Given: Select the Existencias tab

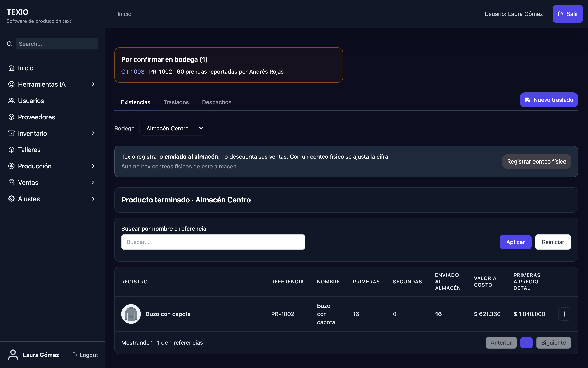Looking at the screenshot, I should 136,102.
